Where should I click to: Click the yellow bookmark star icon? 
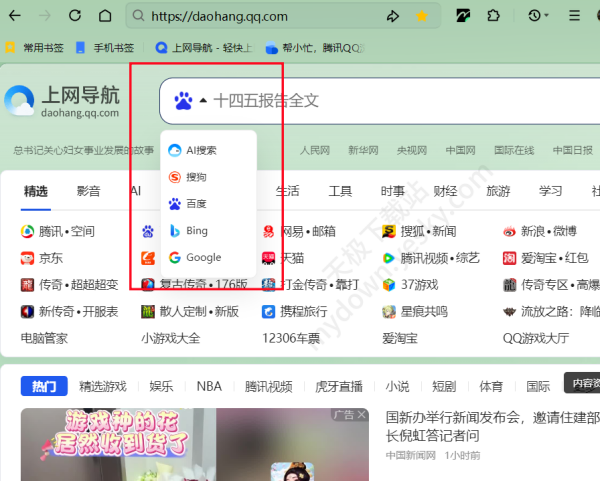tap(422, 16)
